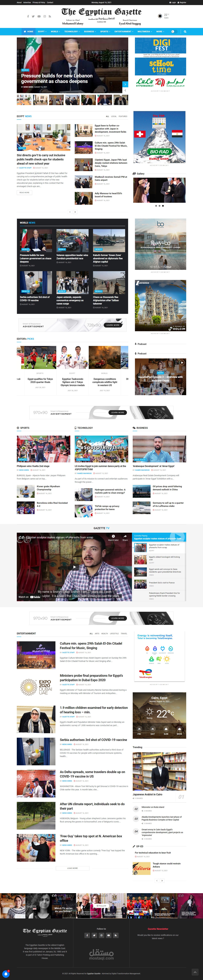Image resolution: width=203 pixels, height=980 pixels.
Task: Expand the ENTERTAINMENT menu dropdown
Action: coord(124,32)
